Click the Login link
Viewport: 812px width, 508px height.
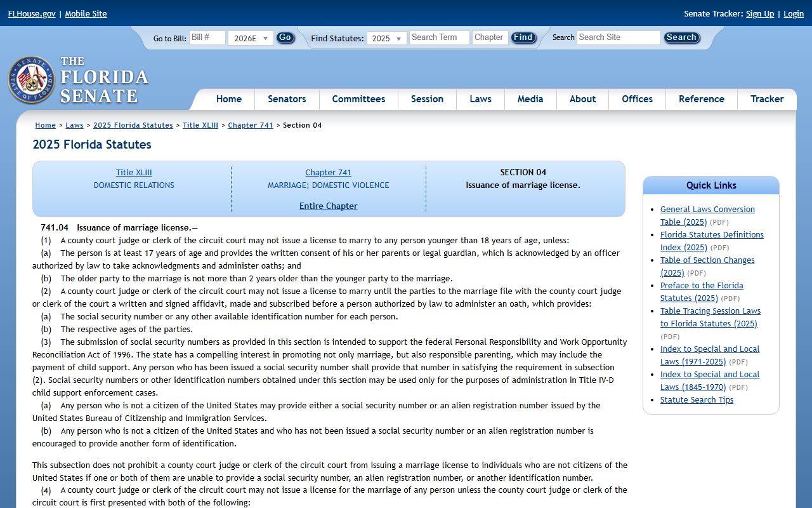pos(794,13)
